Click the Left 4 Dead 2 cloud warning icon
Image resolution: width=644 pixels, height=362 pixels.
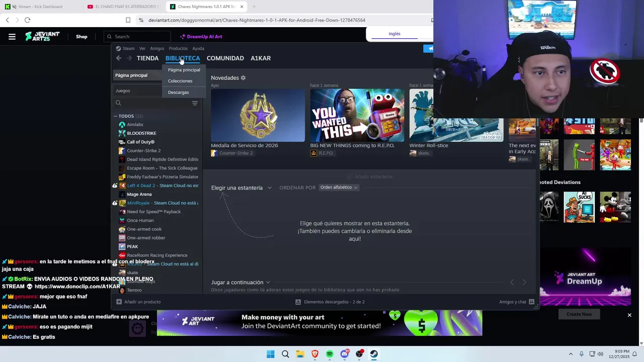click(x=115, y=186)
